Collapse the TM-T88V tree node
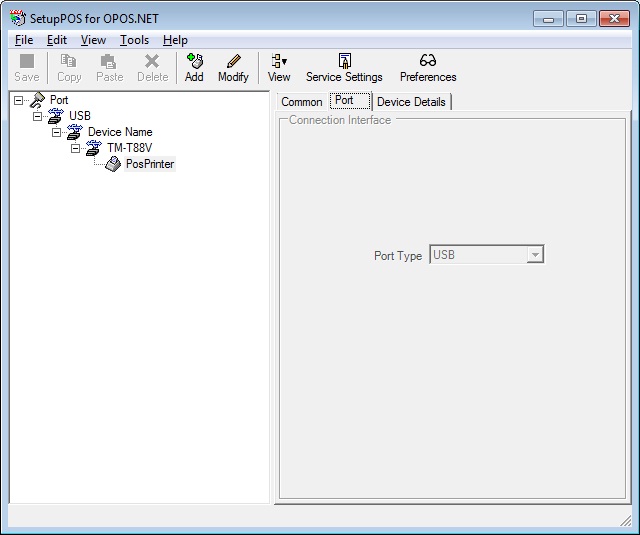This screenshot has height=535, width=640. [x=76, y=149]
